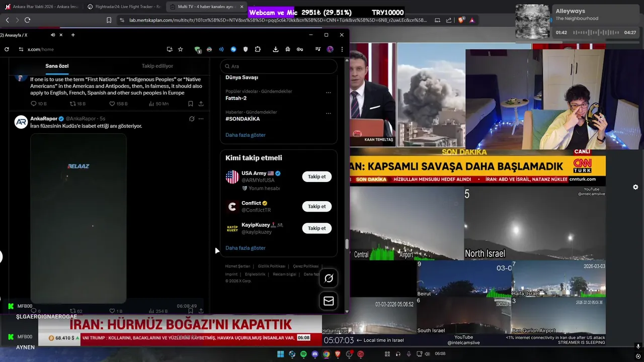
Task: Open the #SONDAKİKA trending topic
Action: [x=243, y=119]
